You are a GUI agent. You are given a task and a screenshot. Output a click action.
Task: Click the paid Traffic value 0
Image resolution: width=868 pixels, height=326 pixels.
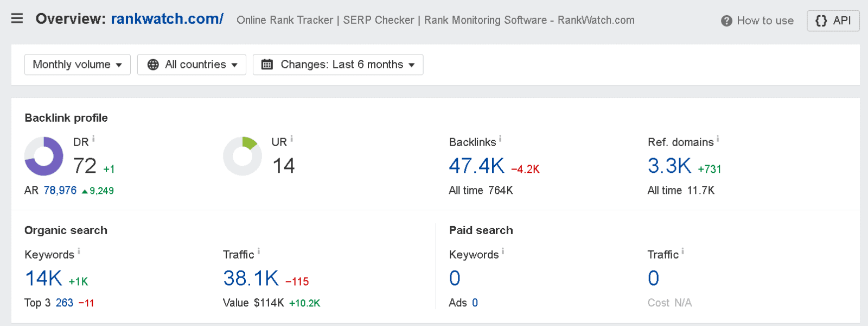(x=653, y=278)
